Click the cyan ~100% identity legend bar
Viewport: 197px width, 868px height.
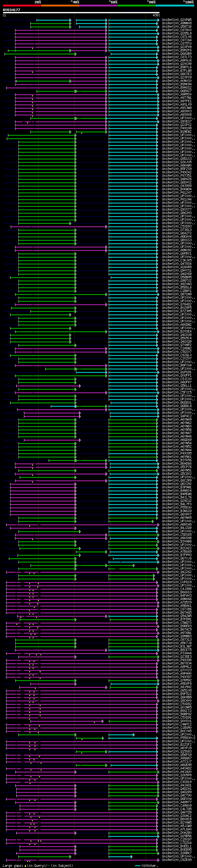pos(175,6)
